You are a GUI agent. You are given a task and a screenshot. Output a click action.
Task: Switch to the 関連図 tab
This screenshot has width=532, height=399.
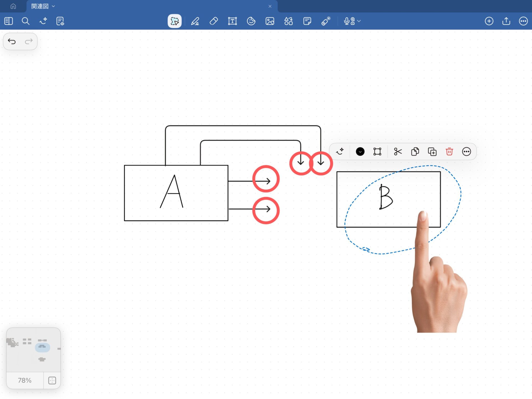40,6
